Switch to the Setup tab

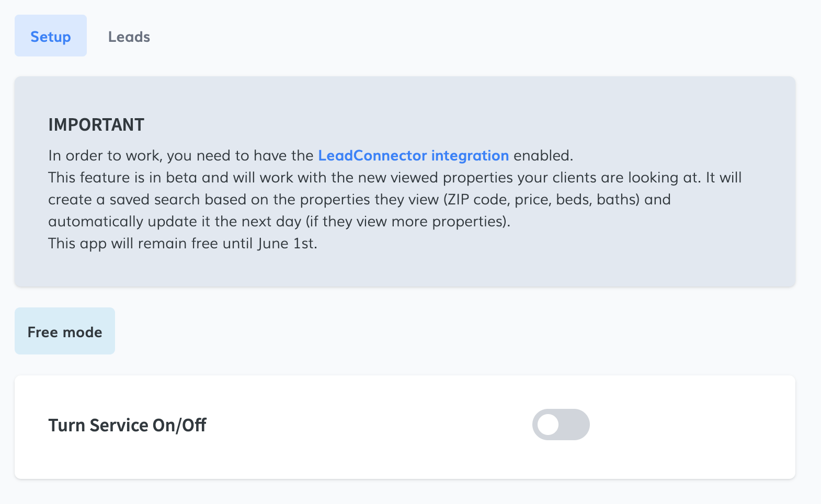pyautogui.click(x=51, y=37)
